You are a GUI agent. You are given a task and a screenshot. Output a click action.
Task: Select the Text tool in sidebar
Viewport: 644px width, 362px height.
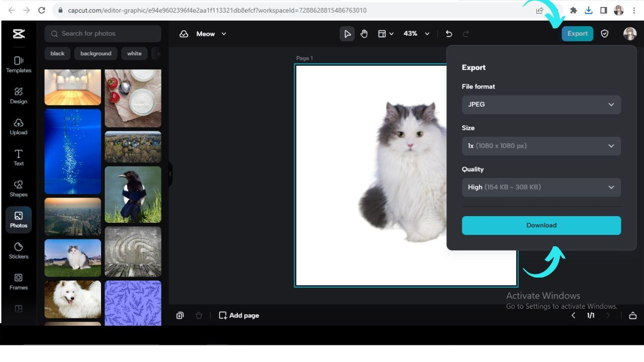tap(19, 158)
